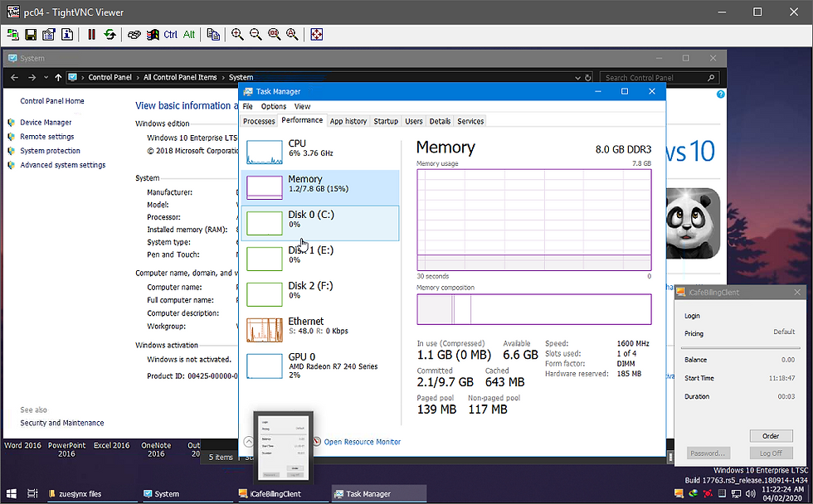Go to Control Panel Home
The height and width of the screenshot is (504, 813).
(x=51, y=101)
